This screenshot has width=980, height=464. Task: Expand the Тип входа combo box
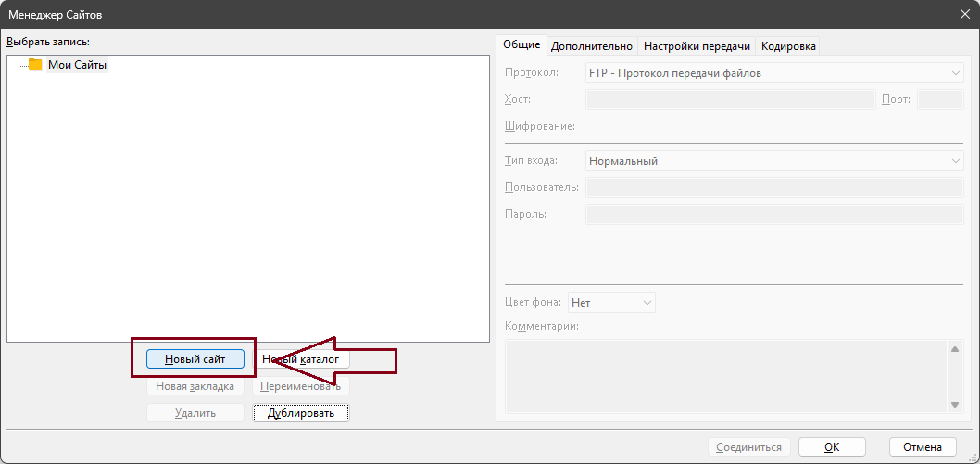coord(774,161)
